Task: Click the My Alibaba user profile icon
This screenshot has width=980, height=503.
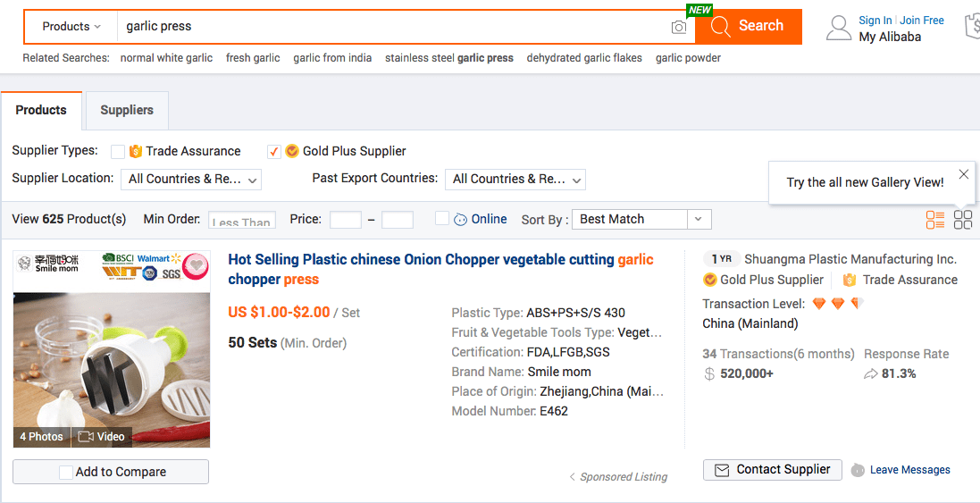Action: point(838,28)
